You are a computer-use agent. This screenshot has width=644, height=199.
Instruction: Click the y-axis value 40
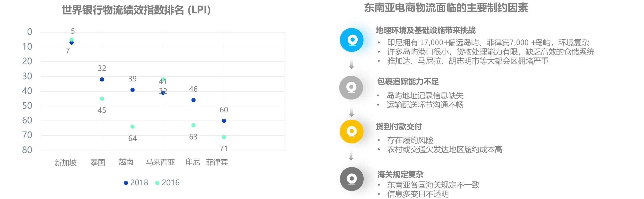(27, 91)
